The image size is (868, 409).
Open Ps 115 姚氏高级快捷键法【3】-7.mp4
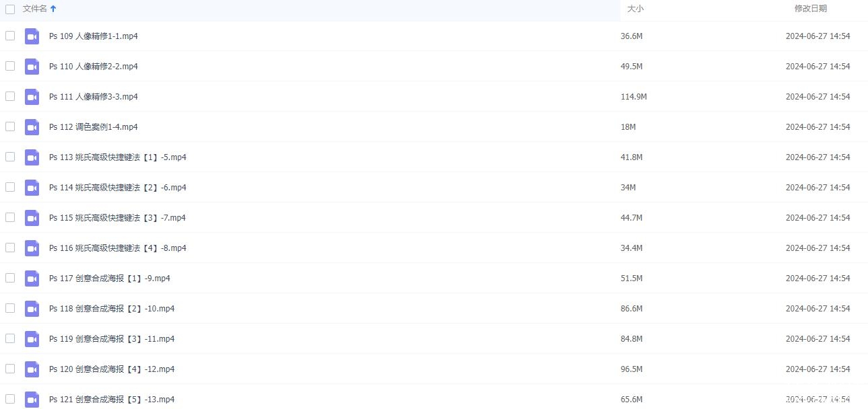pos(118,218)
